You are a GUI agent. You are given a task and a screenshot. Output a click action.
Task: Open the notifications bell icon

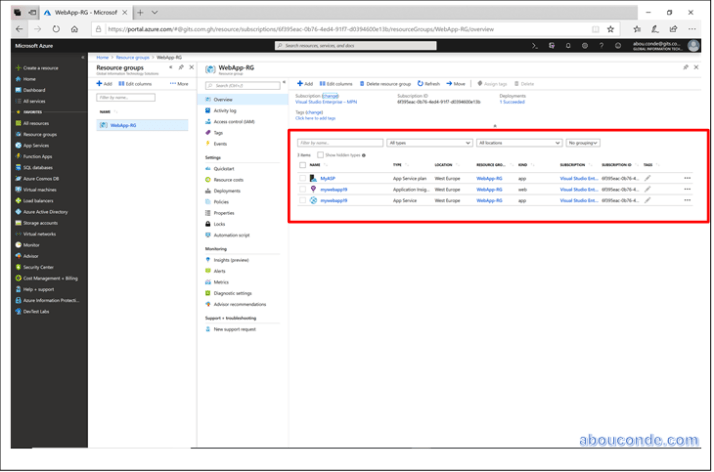[x=570, y=45]
